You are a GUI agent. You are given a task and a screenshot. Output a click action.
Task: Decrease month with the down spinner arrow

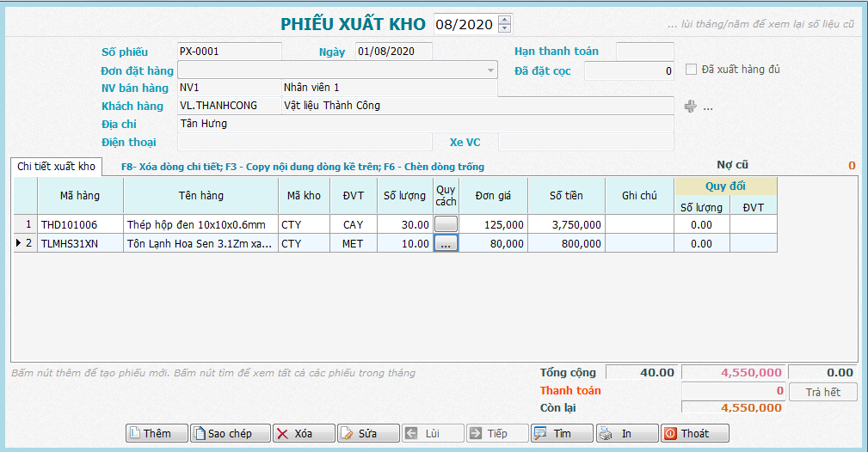pos(505,28)
